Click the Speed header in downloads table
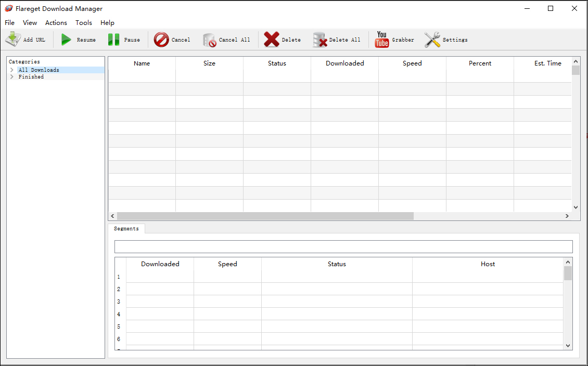The height and width of the screenshot is (366, 588). point(413,63)
